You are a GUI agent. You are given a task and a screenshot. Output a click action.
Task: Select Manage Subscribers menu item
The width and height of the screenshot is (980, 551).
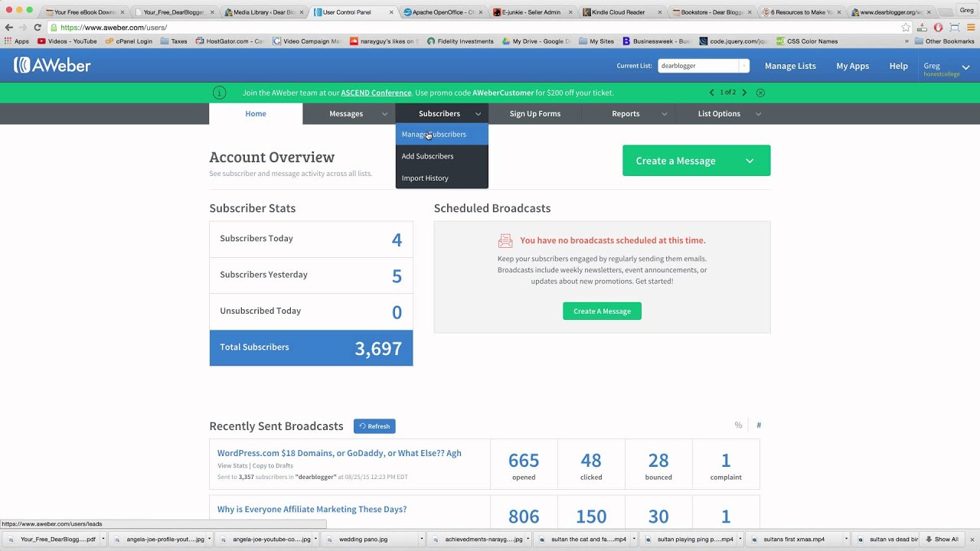click(x=442, y=135)
